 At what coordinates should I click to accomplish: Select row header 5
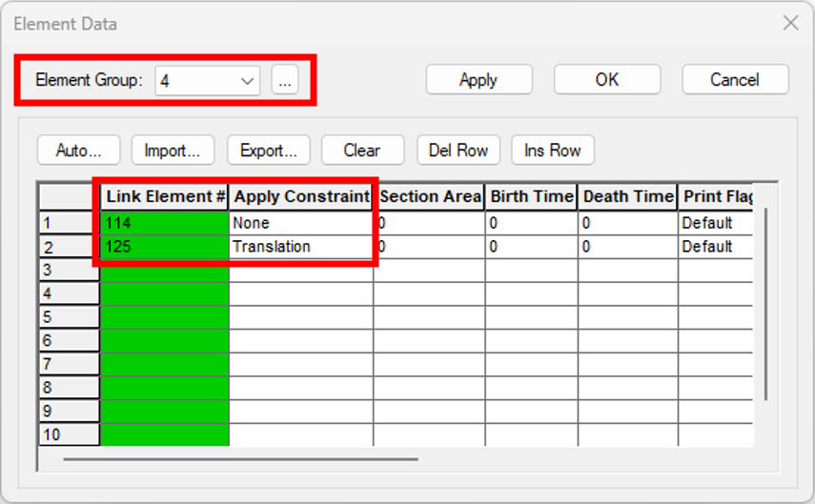70,317
